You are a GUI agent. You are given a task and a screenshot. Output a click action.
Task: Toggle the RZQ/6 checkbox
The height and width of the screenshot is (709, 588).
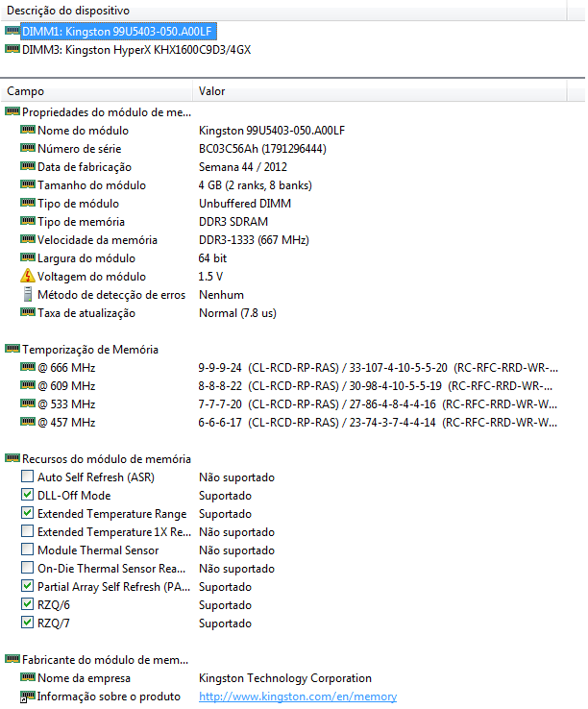click(27, 604)
